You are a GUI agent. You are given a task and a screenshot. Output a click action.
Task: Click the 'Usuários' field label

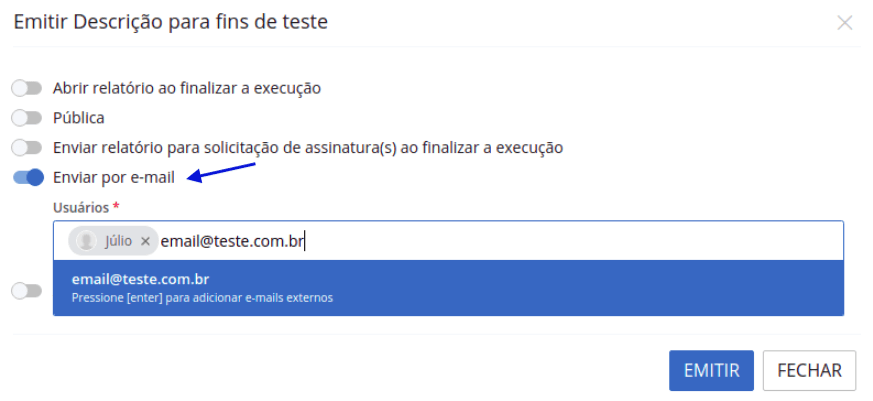click(x=81, y=207)
